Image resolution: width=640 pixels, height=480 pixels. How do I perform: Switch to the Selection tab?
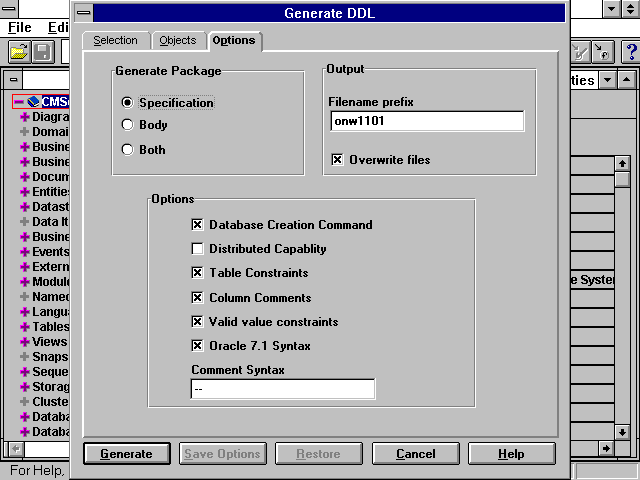point(115,41)
